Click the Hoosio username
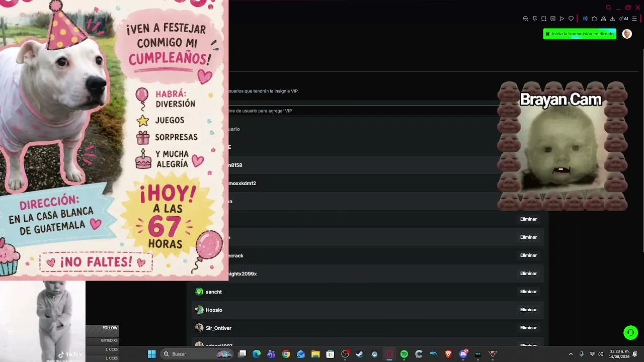644x362 pixels. (x=214, y=310)
